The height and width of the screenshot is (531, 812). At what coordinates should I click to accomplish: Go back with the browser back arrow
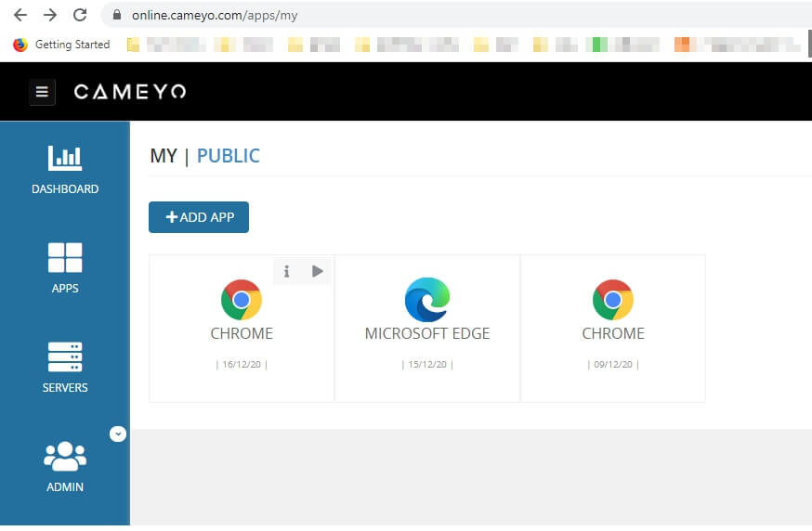(20, 15)
